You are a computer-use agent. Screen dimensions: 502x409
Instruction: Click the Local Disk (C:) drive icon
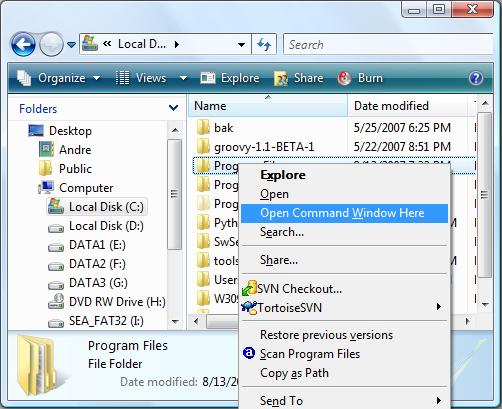pyautogui.click(x=56, y=206)
